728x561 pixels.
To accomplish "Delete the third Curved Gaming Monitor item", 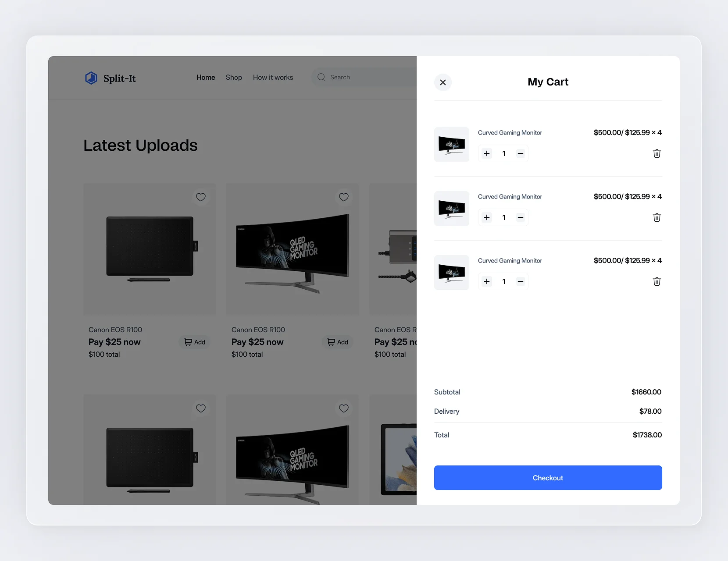I will (x=657, y=281).
